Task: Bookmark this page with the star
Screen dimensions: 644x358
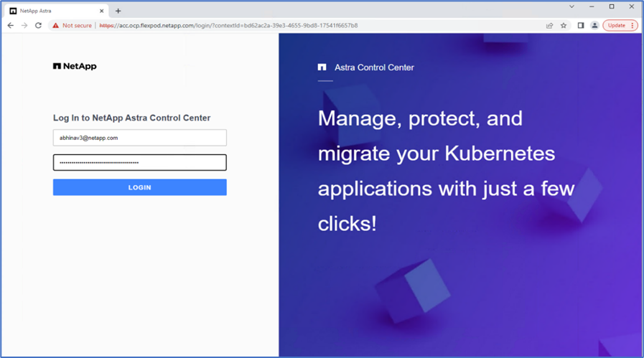Action: [564, 25]
